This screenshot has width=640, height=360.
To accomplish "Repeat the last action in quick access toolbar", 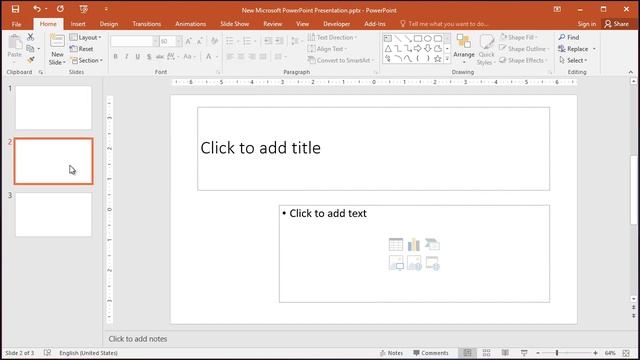I will coord(60,9).
